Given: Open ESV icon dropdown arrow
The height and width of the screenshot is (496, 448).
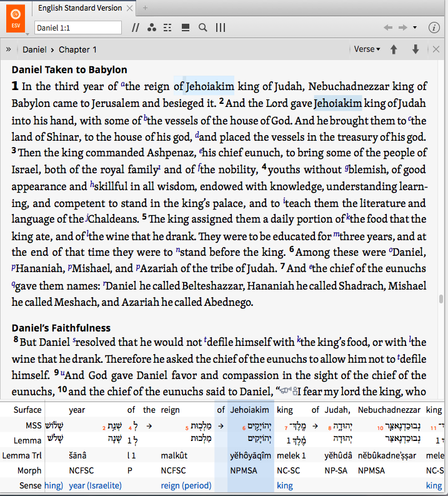Looking at the screenshot, I should 27,34.
